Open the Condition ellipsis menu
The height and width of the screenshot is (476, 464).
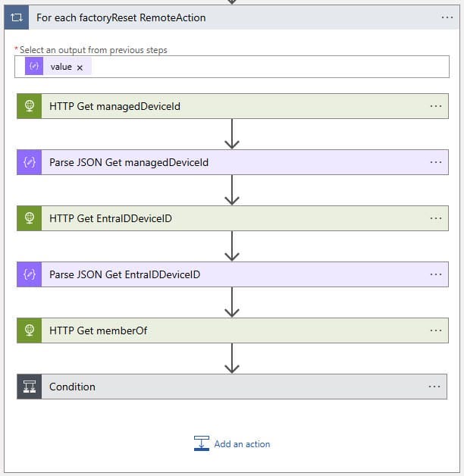click(434, 387)
